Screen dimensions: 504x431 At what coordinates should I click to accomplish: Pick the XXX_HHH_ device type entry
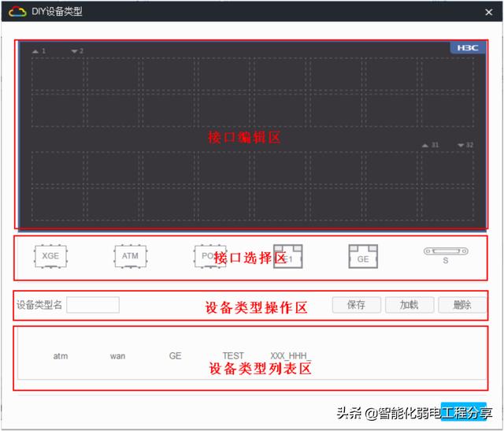[291, 356]
